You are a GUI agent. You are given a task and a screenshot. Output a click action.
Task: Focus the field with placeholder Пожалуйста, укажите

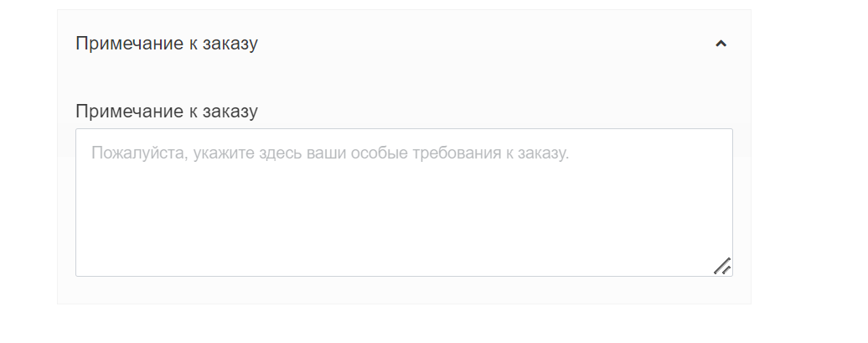click(404, 202)
